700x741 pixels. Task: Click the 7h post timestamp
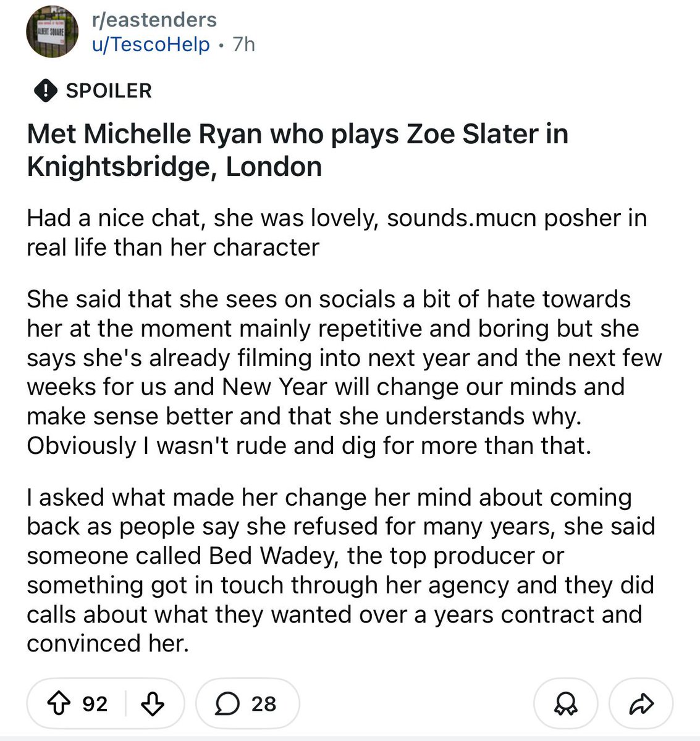coord(243,44)
